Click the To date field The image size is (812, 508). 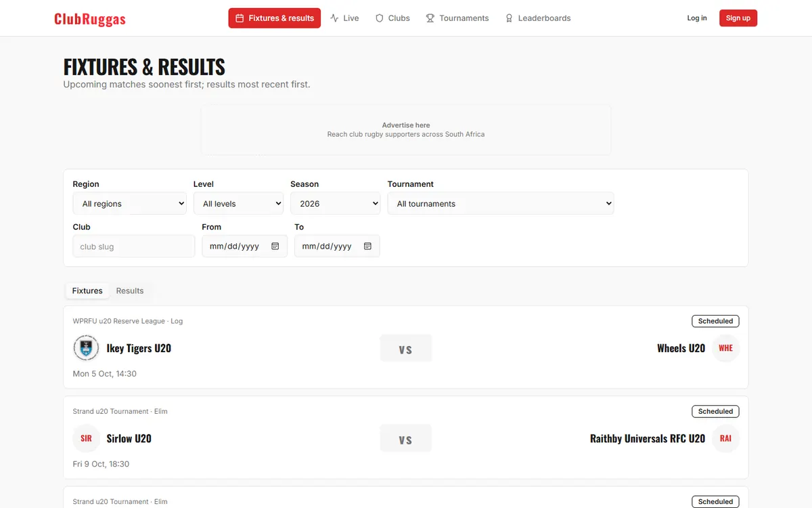(337, 247)
